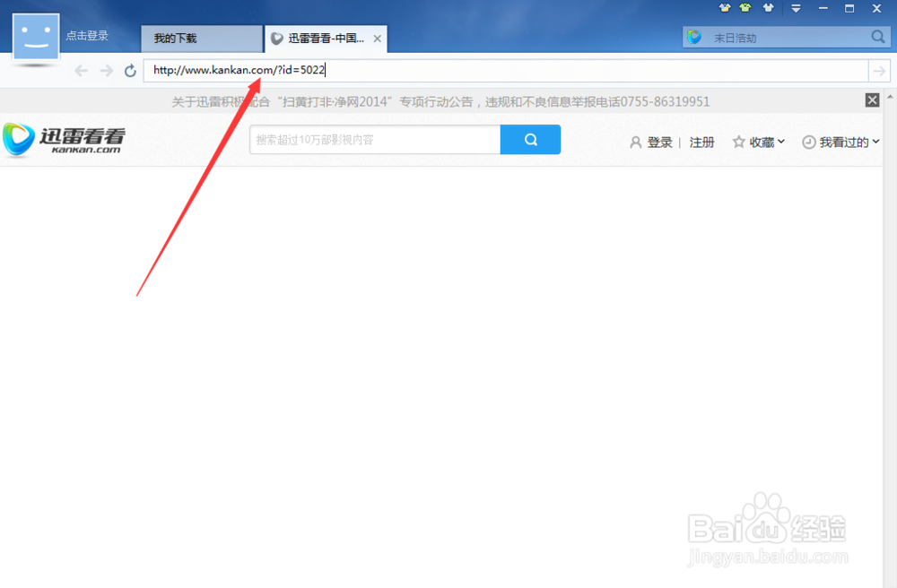
Task: Dismiss the 扫黄打非 notice banner
Action: point(872,99)
